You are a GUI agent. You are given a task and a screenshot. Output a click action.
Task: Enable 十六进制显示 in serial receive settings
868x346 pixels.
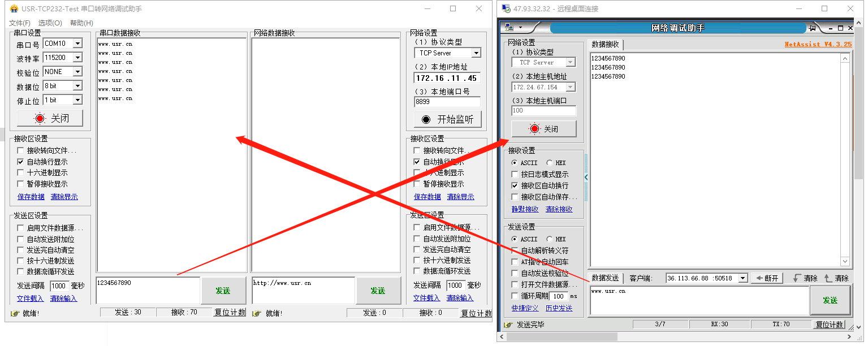coord(21,173)
